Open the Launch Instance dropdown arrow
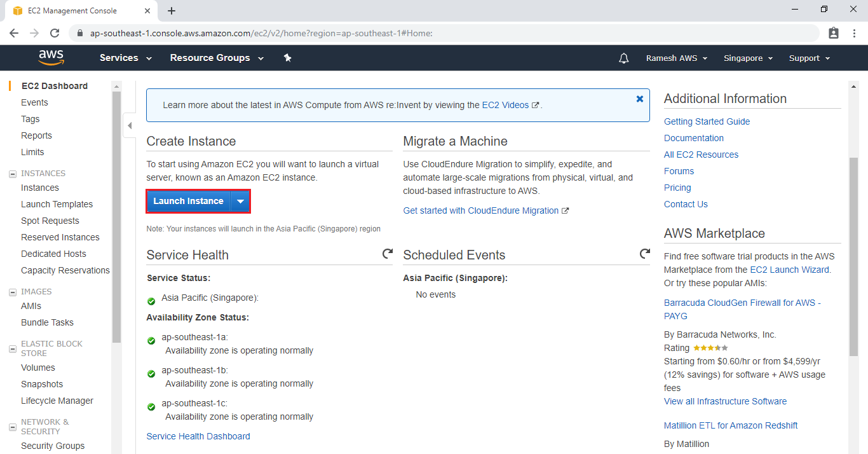The width and height of the screenshot is (868, 454). point(240,201)
